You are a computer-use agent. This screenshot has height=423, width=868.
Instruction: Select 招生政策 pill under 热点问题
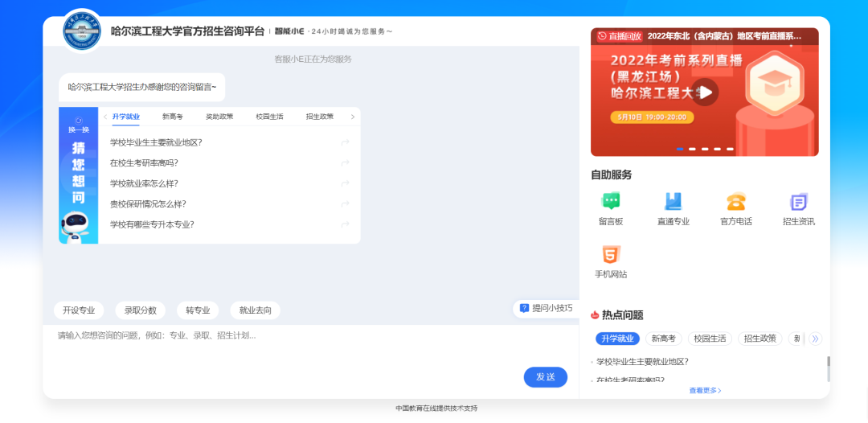tap(760, 339)
